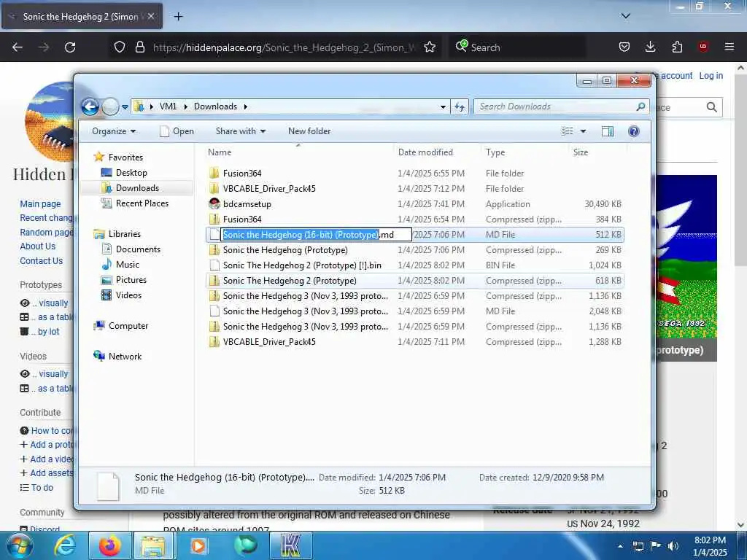Open Main page link in sidebar
The height and width of the screenshot is (560, 747).
pos(41,204)
